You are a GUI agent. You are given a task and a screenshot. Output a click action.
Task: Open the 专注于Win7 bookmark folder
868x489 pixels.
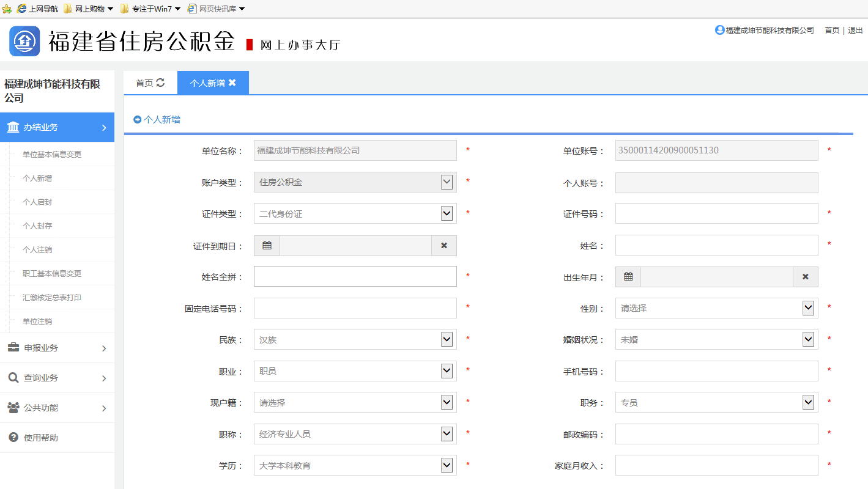[x=150, y=9]
